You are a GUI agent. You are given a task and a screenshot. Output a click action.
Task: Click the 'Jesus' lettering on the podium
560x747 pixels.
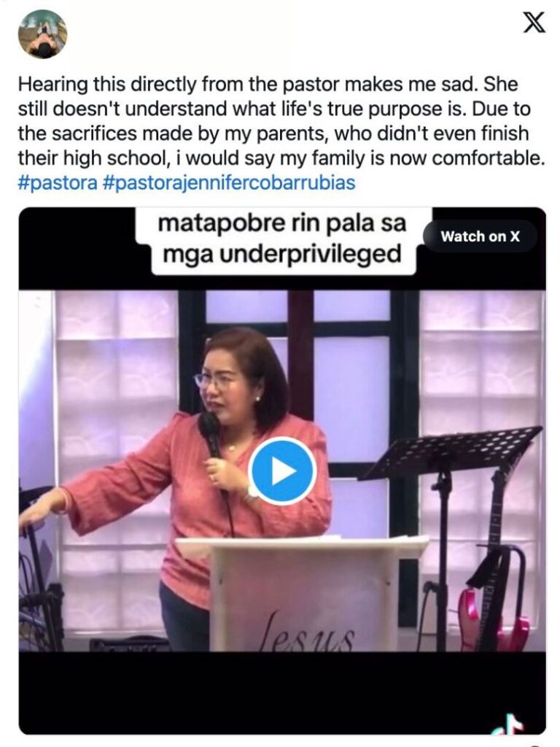(x=308, y=631)
